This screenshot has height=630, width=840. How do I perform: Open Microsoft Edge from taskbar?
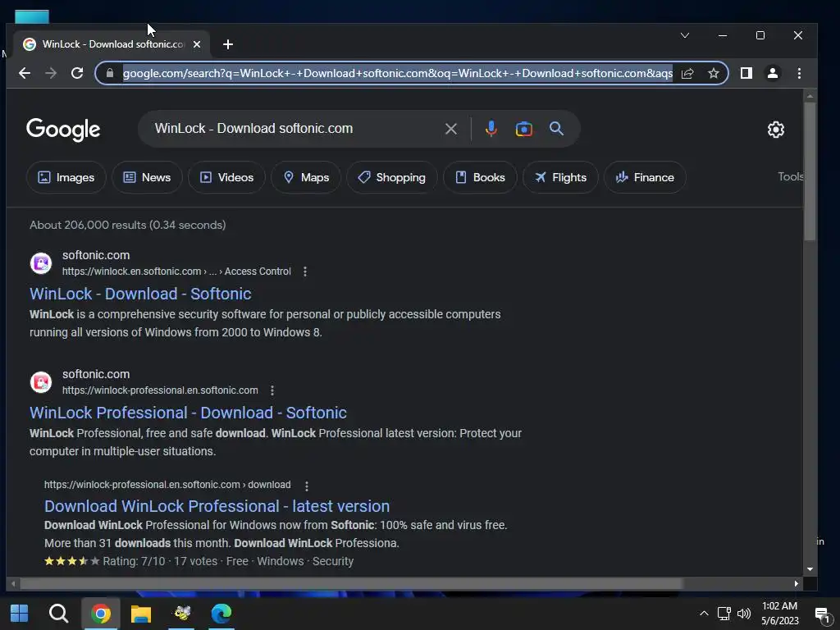pos(221,614)
